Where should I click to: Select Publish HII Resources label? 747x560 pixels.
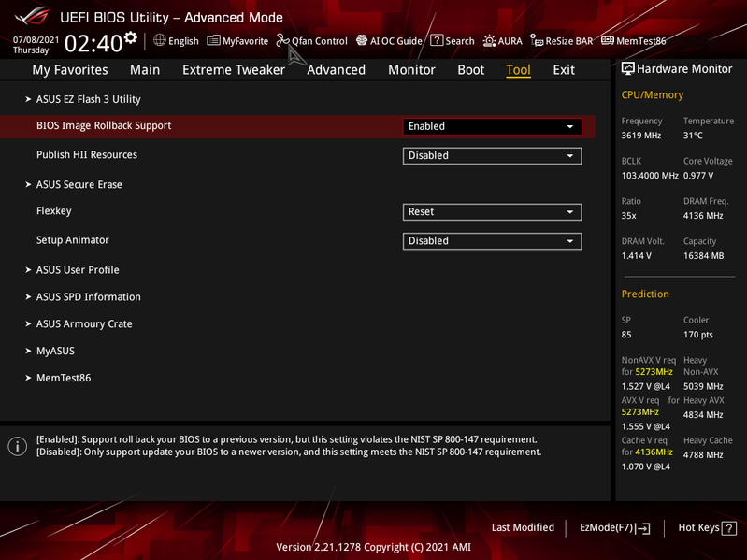[x=87, y=154]
